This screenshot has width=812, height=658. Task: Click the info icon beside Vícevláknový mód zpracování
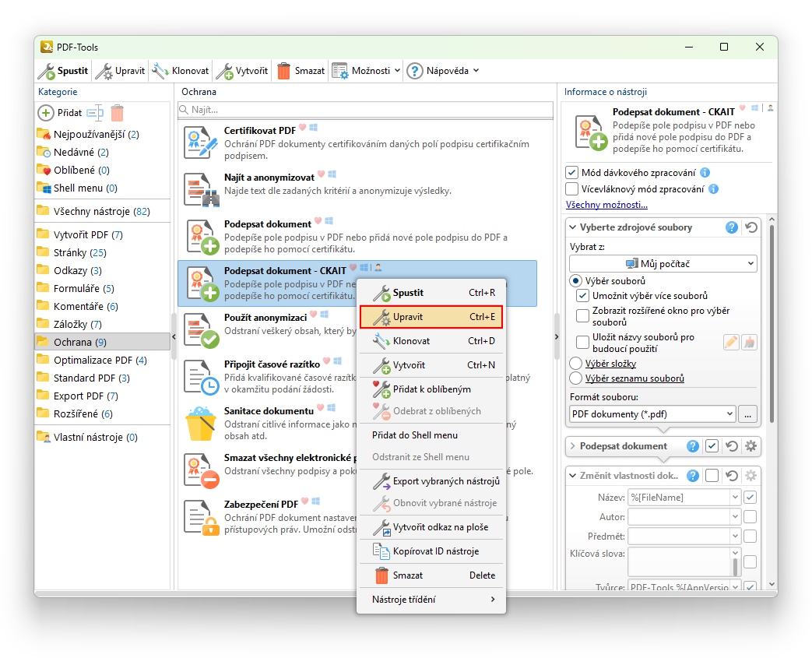713,189
